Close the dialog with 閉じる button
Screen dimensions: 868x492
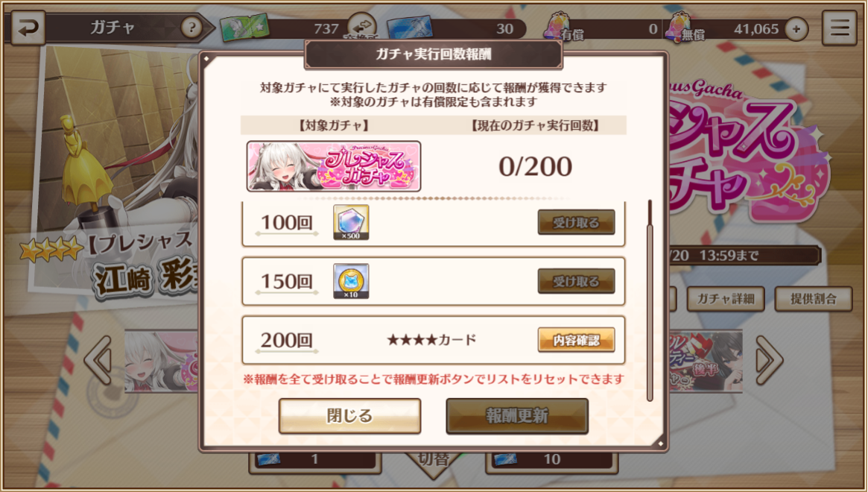[349, 415]
